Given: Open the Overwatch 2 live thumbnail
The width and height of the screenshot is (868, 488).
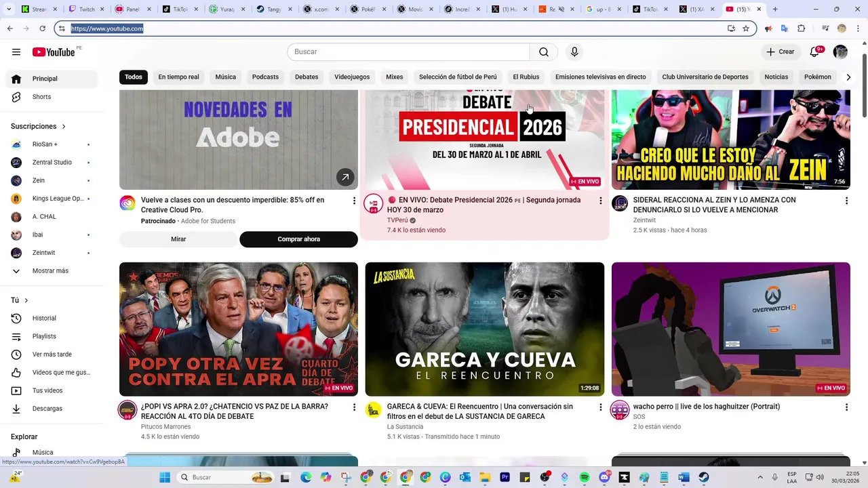Looking at the screenshot, I should 730,329.
